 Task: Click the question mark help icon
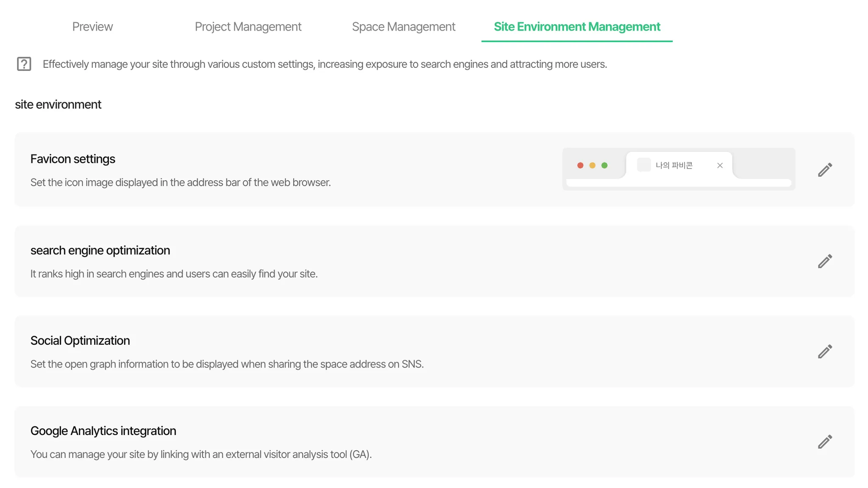[x=24, y=64]
